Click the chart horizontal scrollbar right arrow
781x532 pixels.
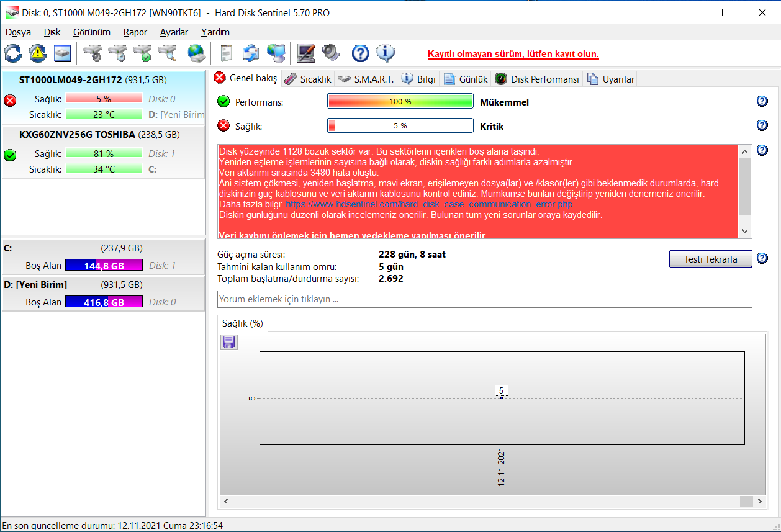[759, 501]
